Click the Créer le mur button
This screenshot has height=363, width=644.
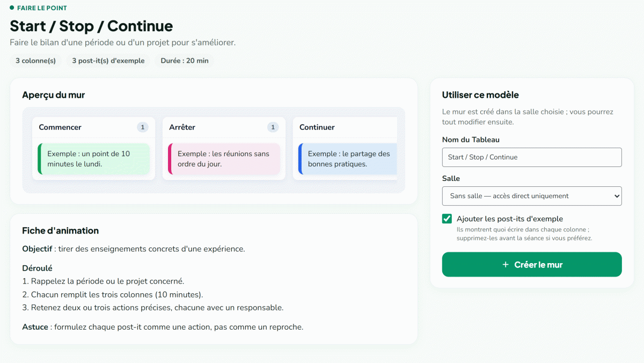pyautogui.click(x=532, y=265)
